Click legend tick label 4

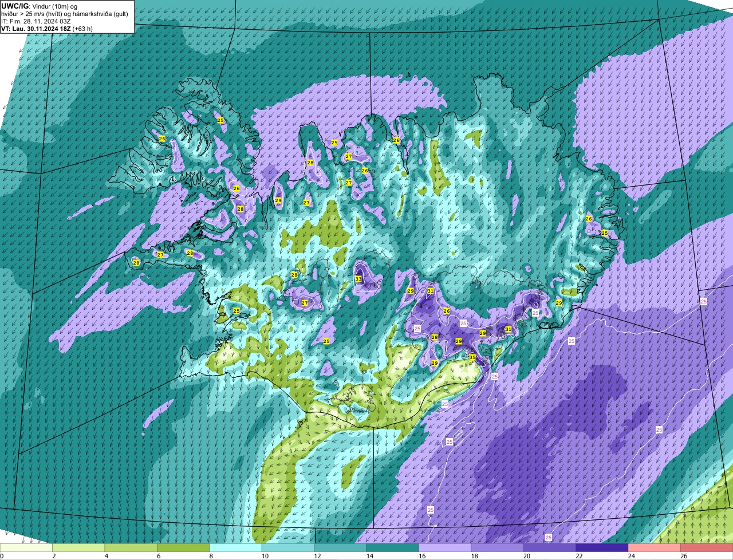click(x=107, y=556)
